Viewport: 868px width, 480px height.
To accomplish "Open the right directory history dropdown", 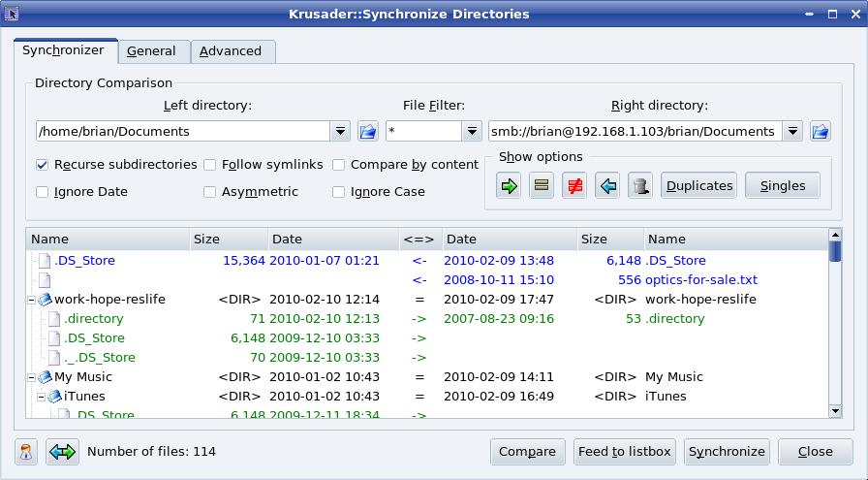I will (x=792, y=131).
